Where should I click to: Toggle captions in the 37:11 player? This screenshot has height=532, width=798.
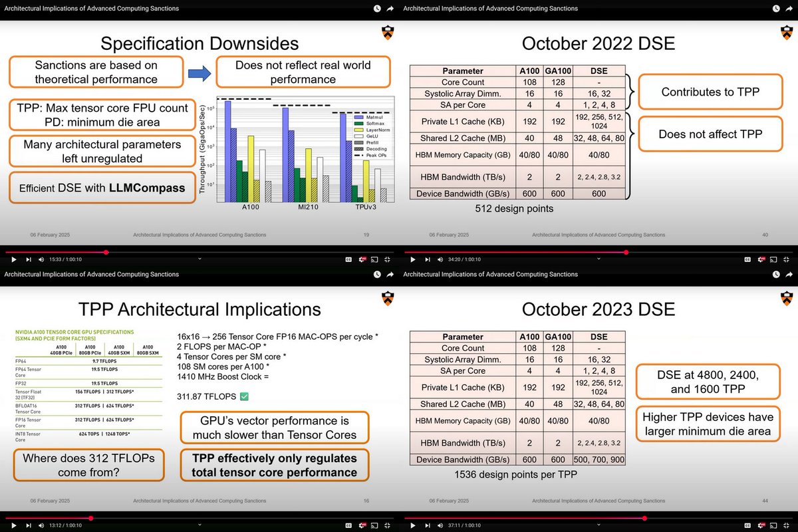tap(747, 525)
